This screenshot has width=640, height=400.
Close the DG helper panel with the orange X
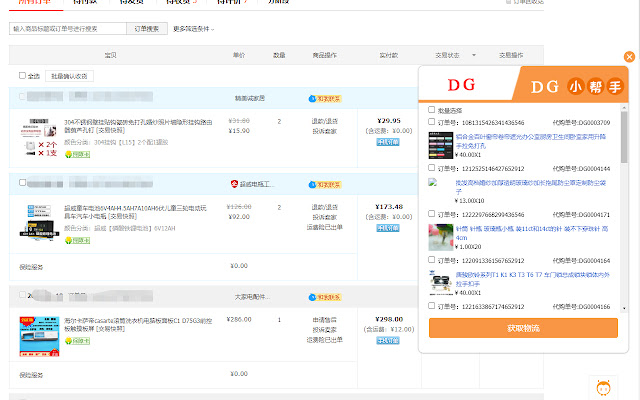[x=629, y=57]
